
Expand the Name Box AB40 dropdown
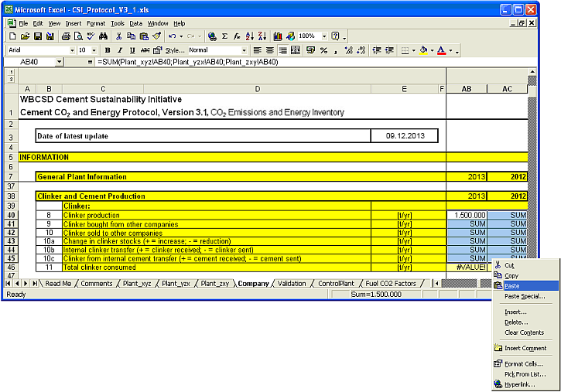click(59, 62)
